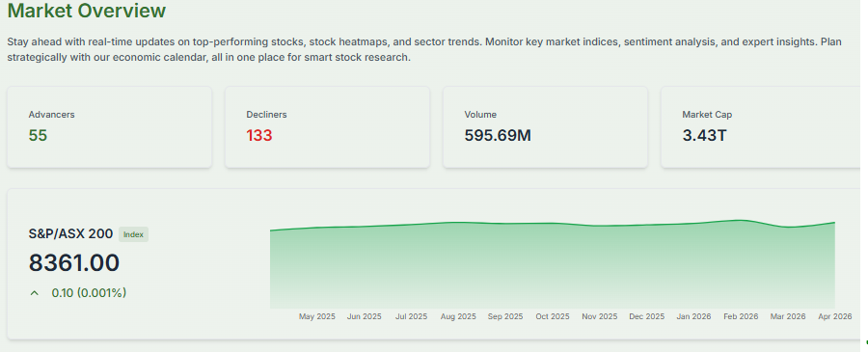Click the May 2025 axis label
Screen dimensions: 868x352
317,316
